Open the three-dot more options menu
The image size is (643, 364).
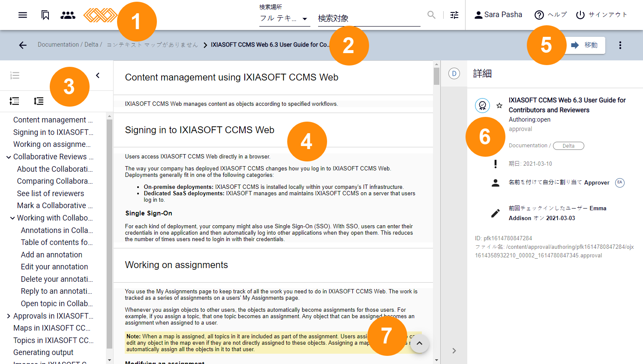[620, 45]
